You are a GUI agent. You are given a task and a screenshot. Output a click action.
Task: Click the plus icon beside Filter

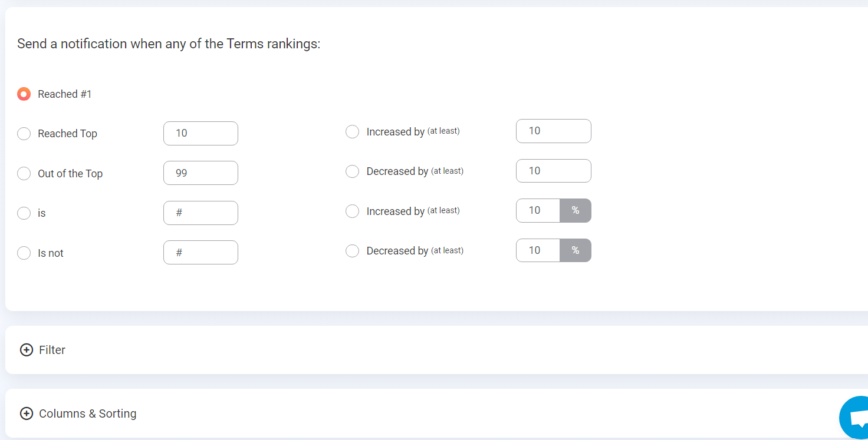tap(27, 350)
